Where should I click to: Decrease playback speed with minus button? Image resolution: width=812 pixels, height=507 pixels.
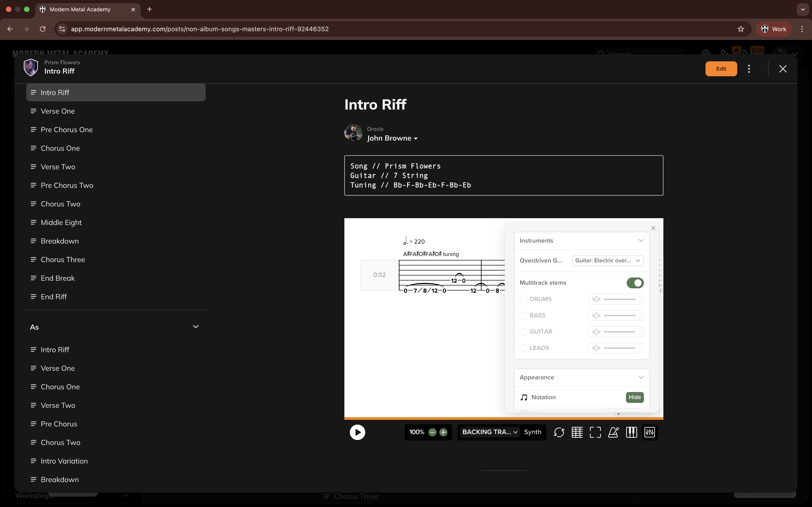click(433, 432)
